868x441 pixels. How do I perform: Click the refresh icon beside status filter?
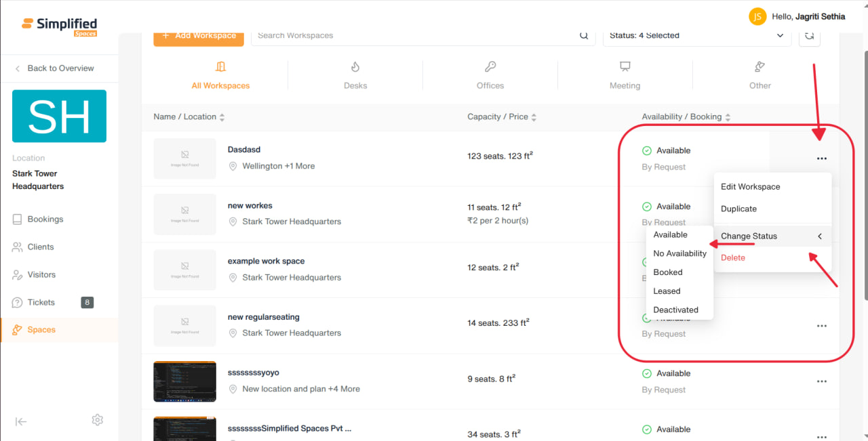tap(809, 36)
